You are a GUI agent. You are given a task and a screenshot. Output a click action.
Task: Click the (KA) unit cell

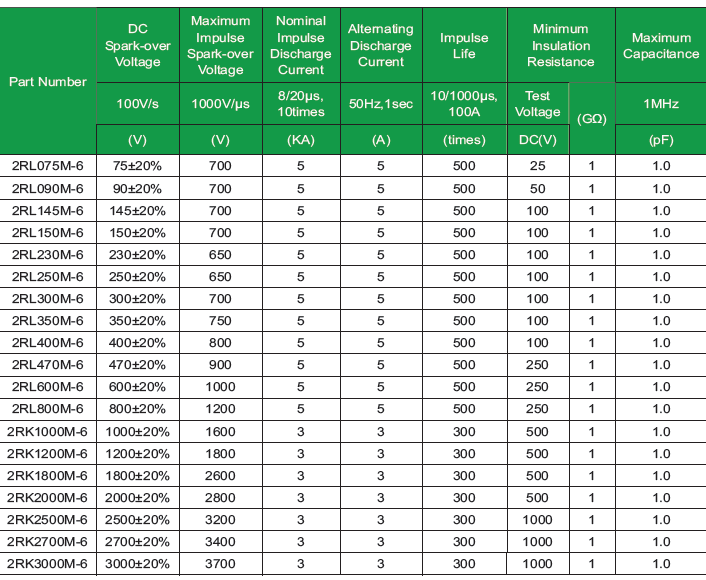(301, 140)
